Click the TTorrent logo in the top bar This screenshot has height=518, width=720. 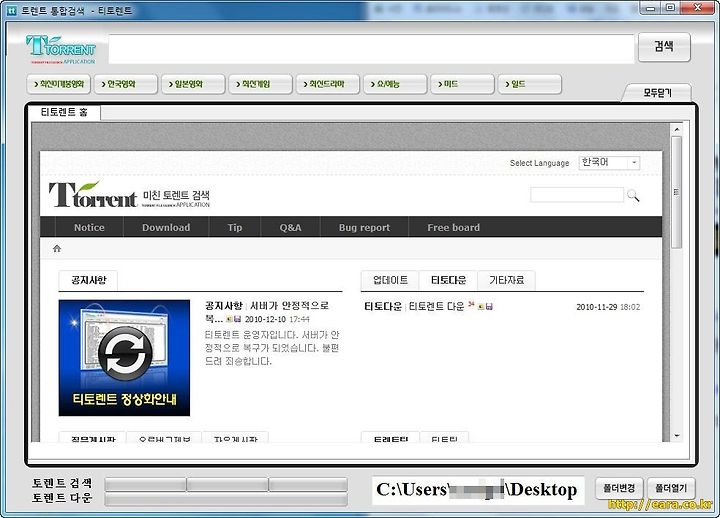61,50
